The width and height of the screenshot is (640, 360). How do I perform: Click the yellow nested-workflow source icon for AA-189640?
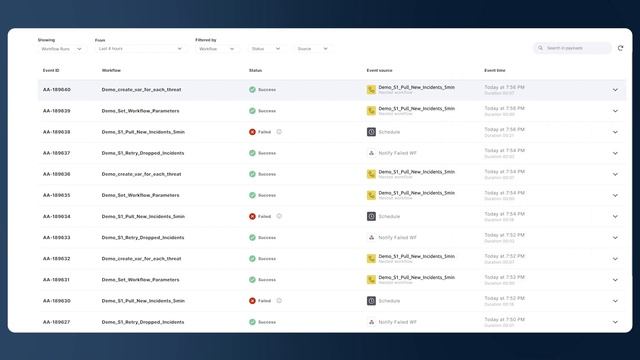pos(371,89)
